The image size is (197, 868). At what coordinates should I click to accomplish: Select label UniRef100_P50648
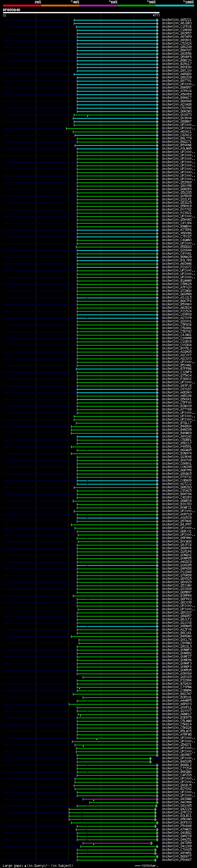click(x=176, y=826)
